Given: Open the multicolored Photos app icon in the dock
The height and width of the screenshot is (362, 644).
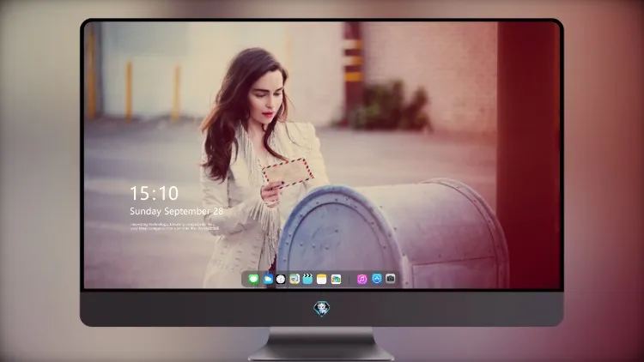Looking at the screenshot, I should pyautogui.click(x=336, y=279).
